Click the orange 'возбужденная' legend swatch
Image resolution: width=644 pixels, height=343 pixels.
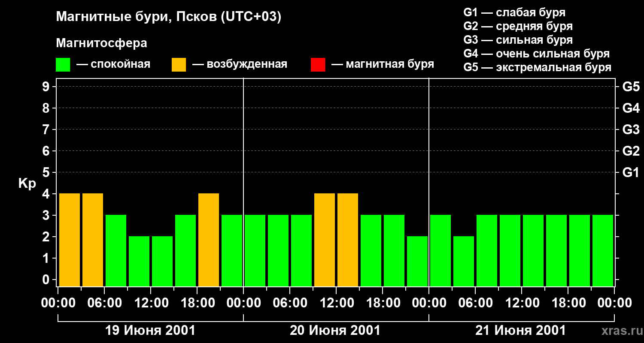179,65
